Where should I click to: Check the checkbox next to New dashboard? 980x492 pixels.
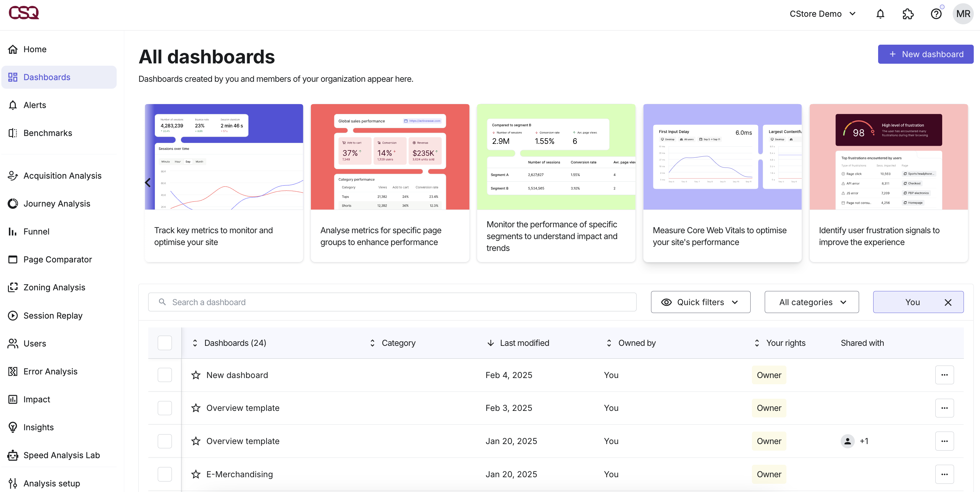pos(164,375)
